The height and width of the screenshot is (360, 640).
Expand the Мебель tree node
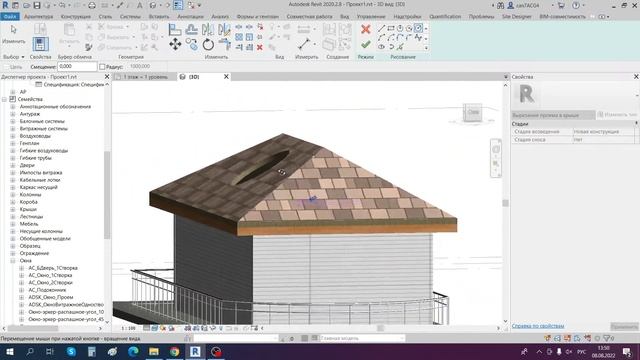tap(13, 224)
